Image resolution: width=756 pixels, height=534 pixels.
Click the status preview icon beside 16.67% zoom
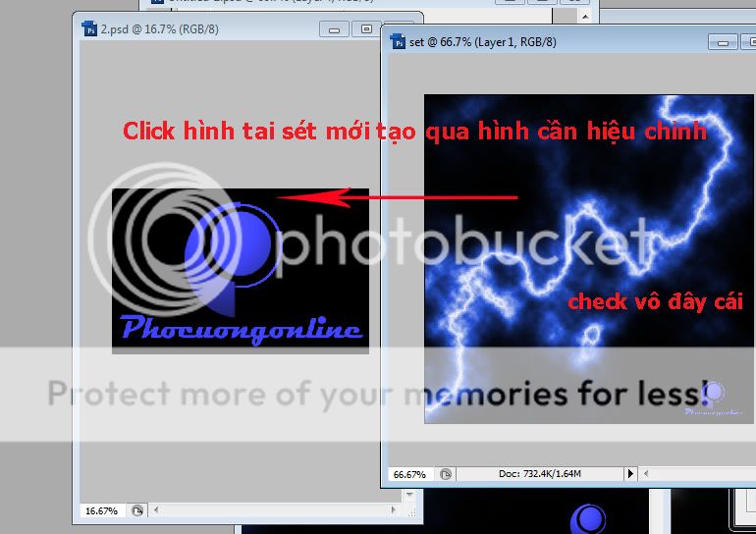137,510
